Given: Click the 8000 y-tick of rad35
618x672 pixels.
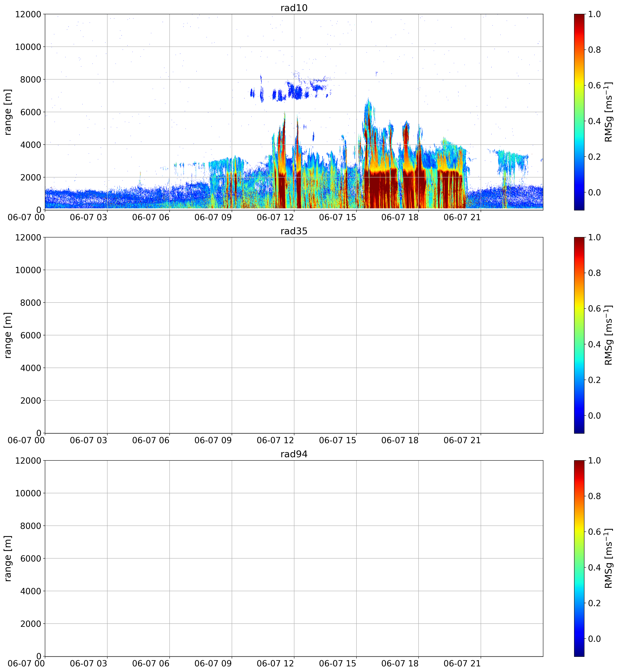Looking at the screenshot, I should coord(31,303).
